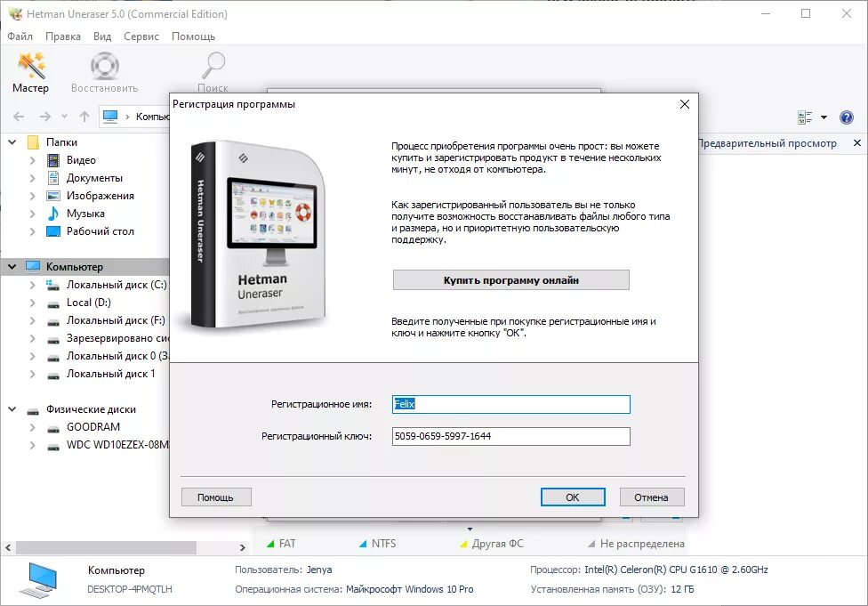Click the Другая ФС legend label
868x606 pixels.
point(498,544)
